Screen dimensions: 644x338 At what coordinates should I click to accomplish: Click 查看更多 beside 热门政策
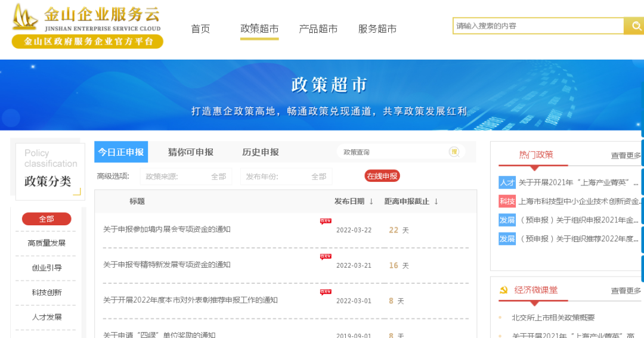coord(626,156)
